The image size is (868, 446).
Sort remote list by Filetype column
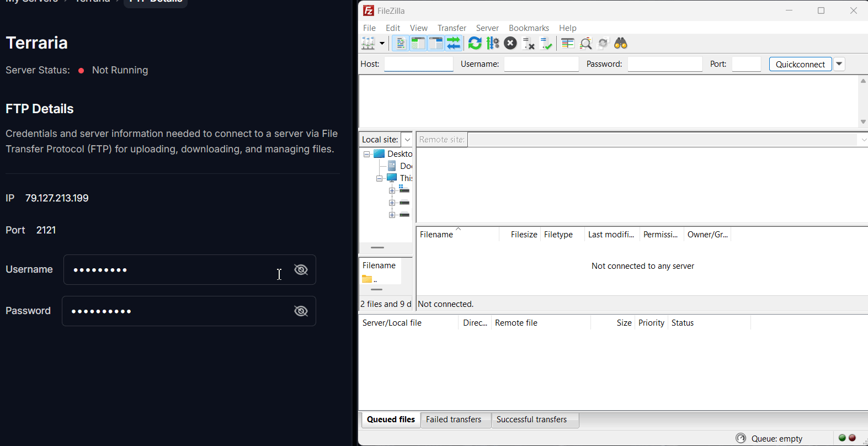(562, 235)
